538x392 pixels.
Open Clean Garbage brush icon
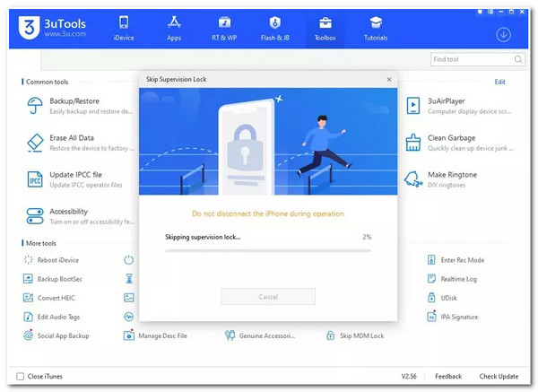click(x=413, y=143)
